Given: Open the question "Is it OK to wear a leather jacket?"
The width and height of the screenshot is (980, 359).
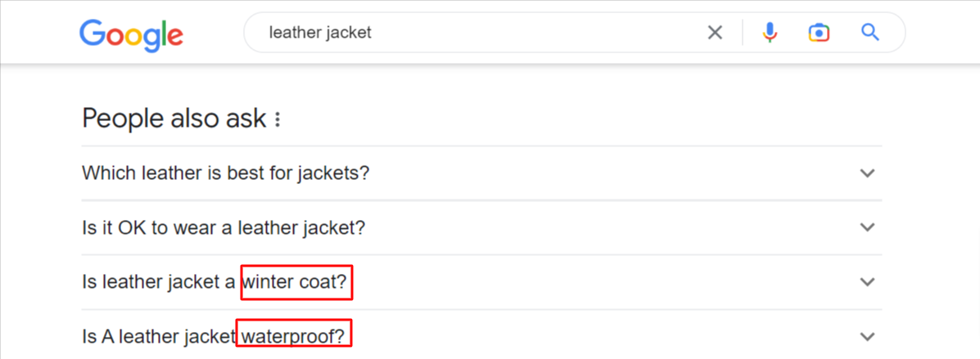Looking at the screenshot, I should point(224,227).
